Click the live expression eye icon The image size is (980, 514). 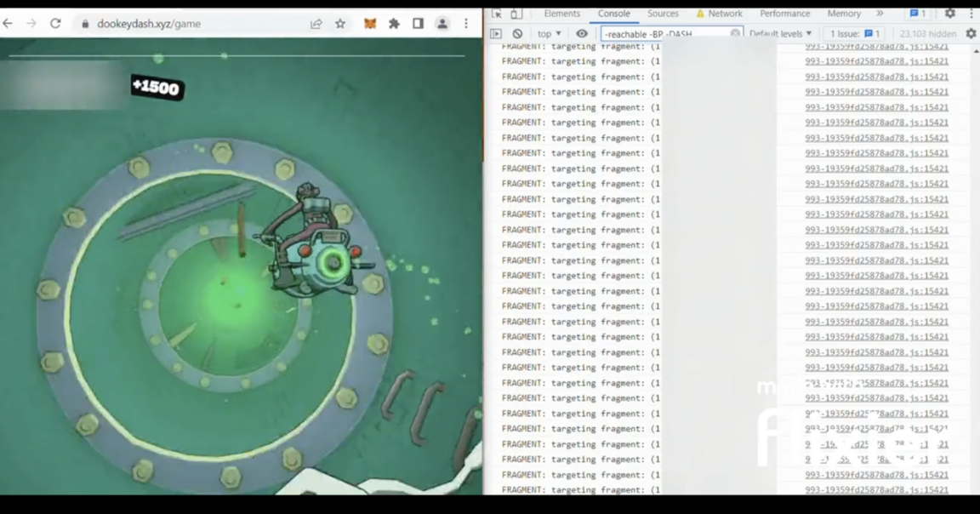pos(582,34)
